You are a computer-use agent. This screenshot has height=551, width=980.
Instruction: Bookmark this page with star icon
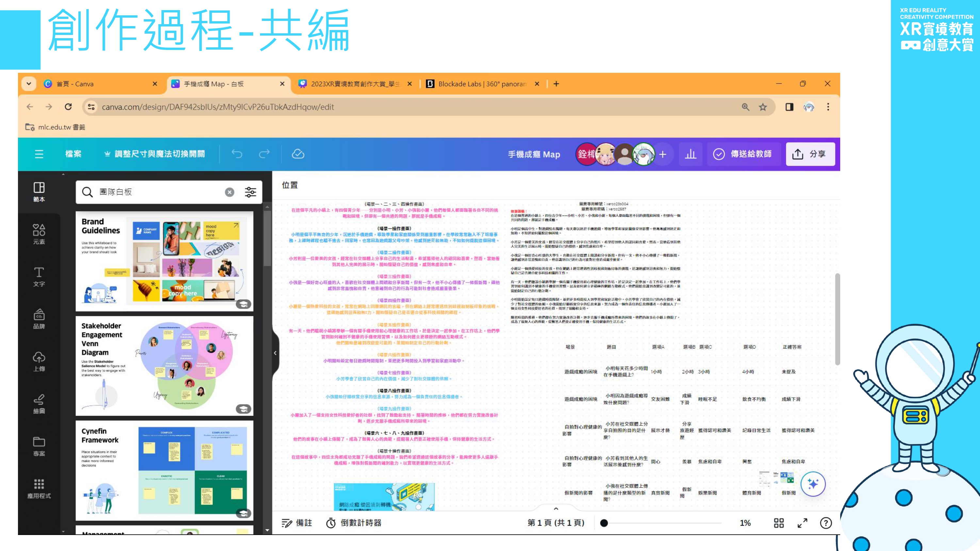tap(763, 107)
